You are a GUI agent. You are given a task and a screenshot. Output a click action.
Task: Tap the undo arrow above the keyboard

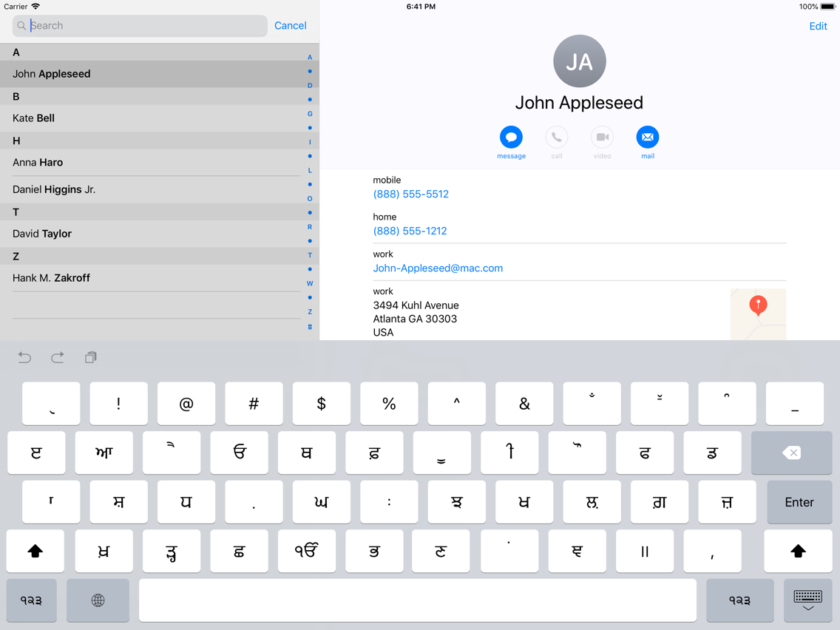24,357
